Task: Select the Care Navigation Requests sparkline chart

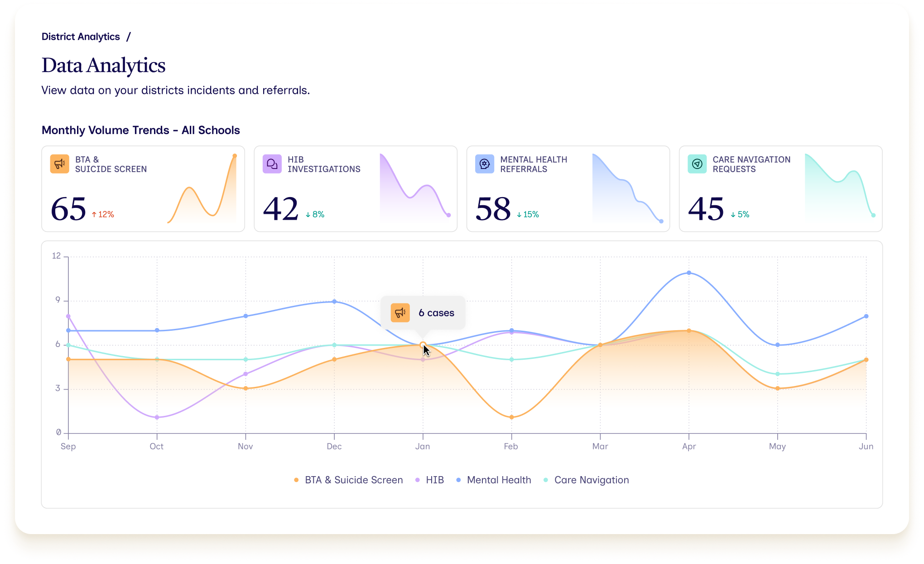Action: 840,188
